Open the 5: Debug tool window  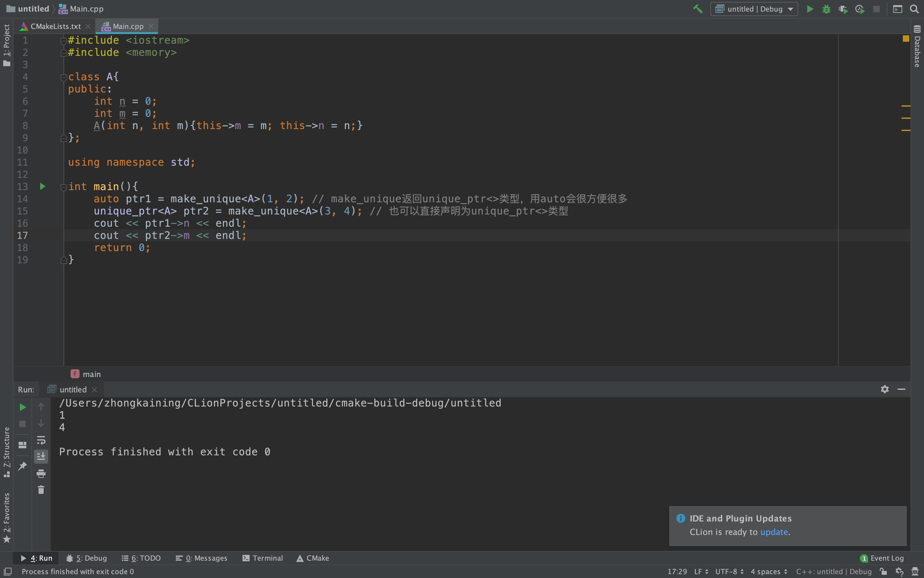coord(87,558)
